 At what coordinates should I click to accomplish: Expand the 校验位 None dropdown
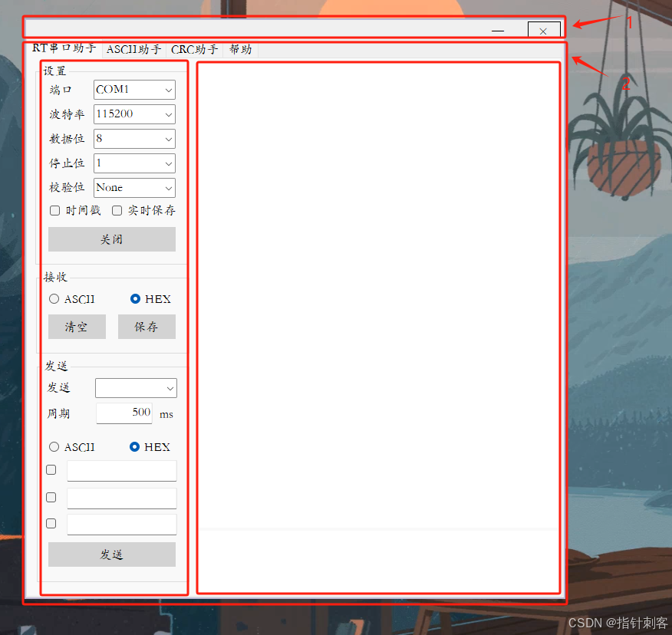tap(134, 188)
